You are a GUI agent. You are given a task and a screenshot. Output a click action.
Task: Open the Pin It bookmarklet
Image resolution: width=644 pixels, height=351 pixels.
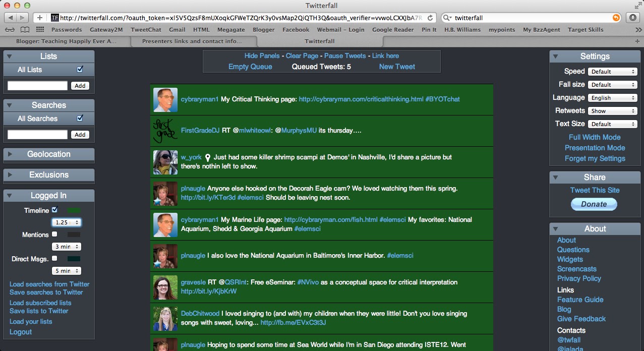tap(429, 30)
